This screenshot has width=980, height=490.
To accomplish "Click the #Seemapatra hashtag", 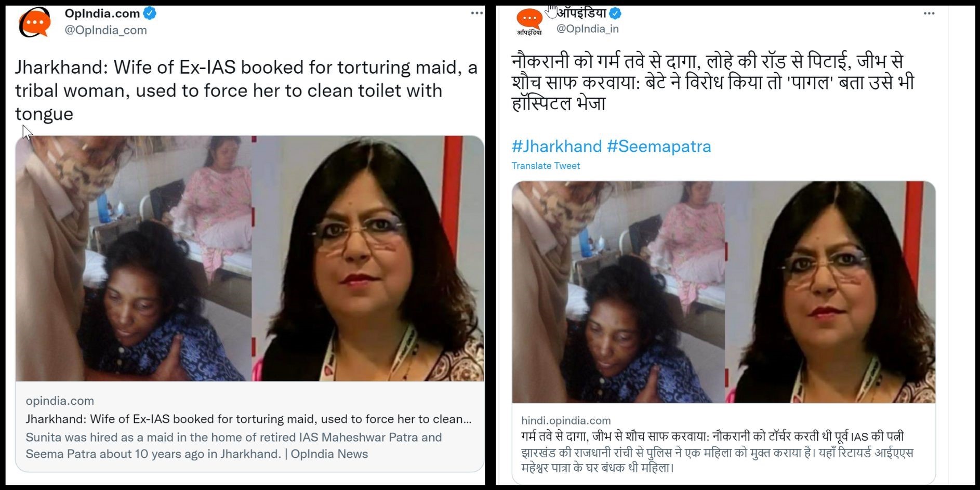I will pos(659,147).
